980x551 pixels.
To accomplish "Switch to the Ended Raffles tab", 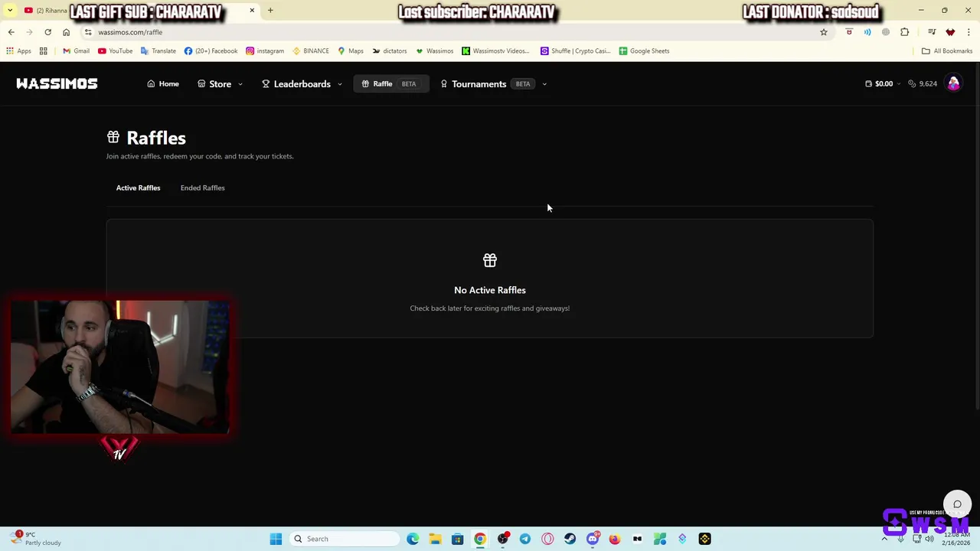I will [202, 187].
